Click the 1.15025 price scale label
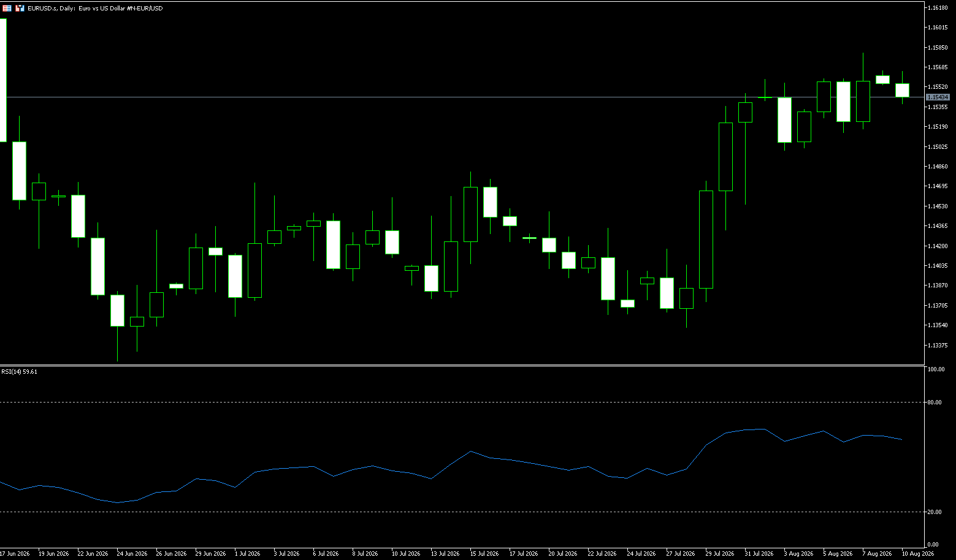This screenshot has height=560, width=956. [938, 147]
